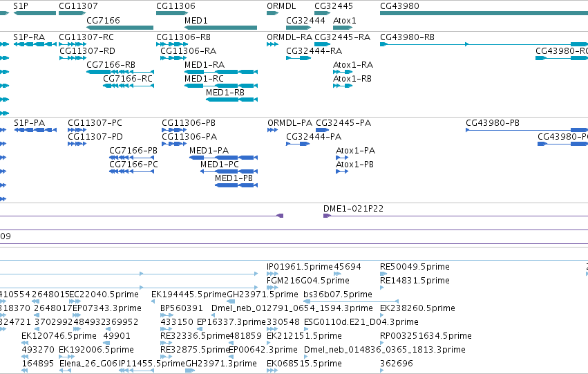The height and width of the screenshot is (374, 588).
Task: Click the ORMDL gene label
Action: pyautogui.click(x=281, y=6)
